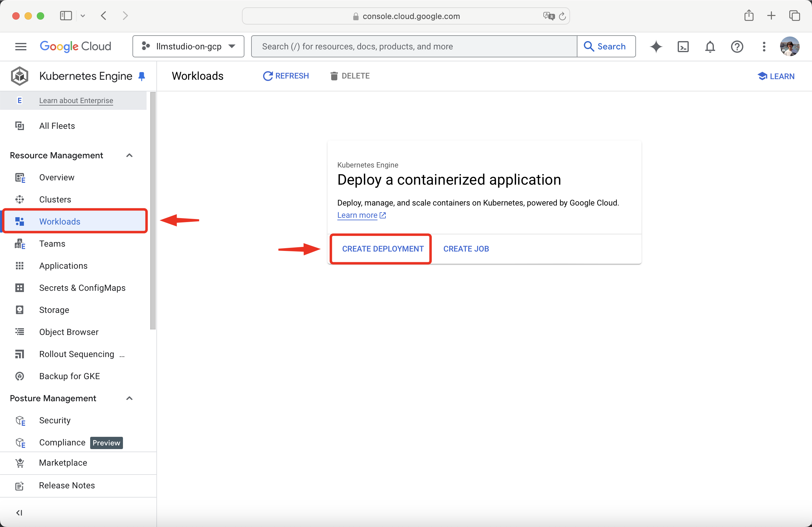
Task: Collapse the Posture Management section
Action: click(x=129, y=398)
